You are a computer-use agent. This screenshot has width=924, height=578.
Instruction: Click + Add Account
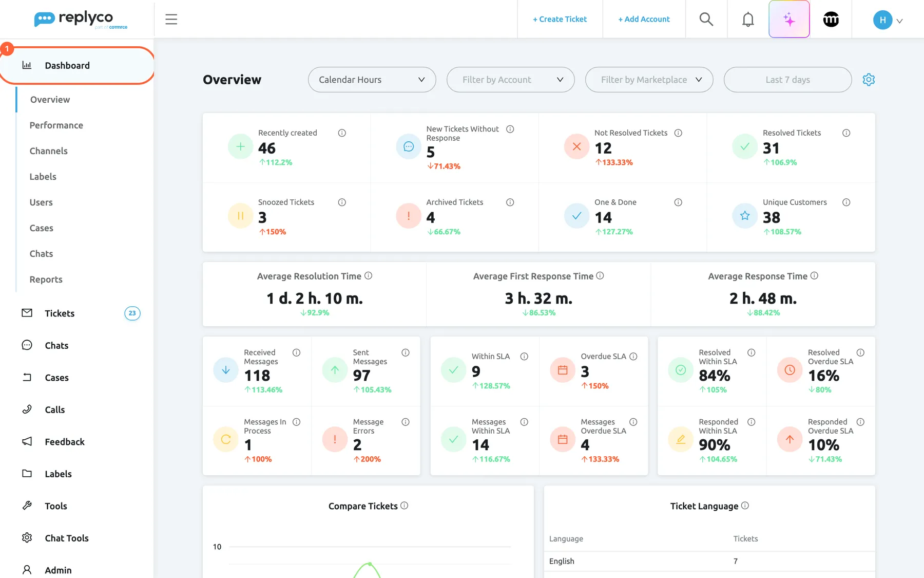point(644,19)
